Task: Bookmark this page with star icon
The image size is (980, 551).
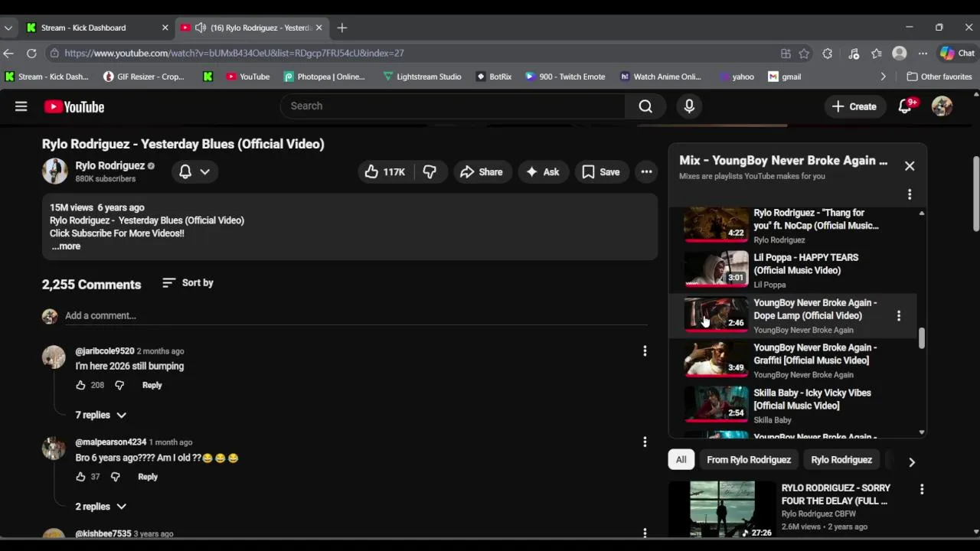Action: pyautogui.click(x=804, y=54)
